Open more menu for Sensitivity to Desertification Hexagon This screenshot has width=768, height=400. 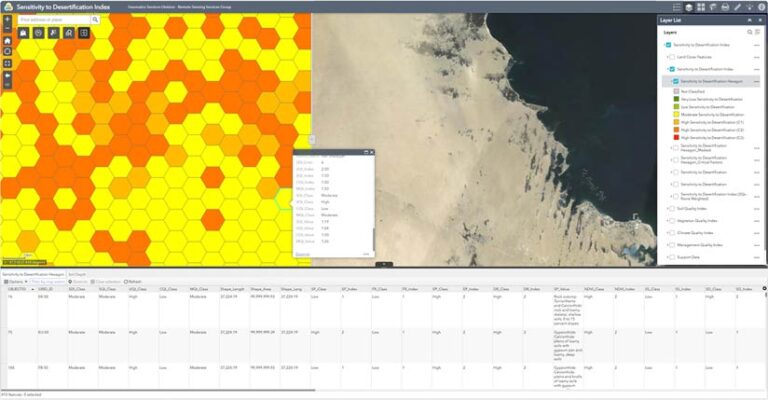pos(757,81)
